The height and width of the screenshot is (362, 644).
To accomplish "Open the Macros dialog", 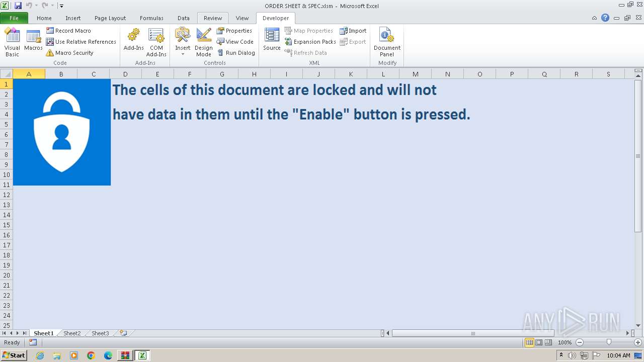I will [33, 42].
